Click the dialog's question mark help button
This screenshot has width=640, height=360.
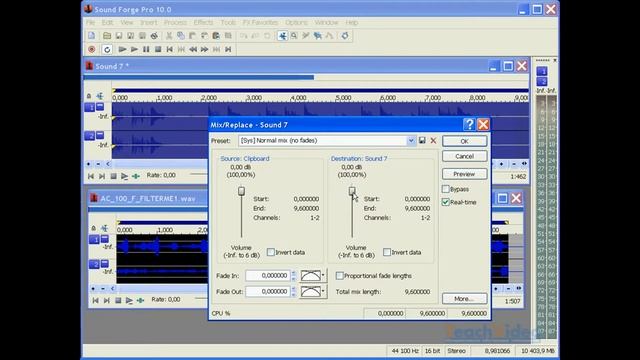pyautogui.click(x=469, y=124)
